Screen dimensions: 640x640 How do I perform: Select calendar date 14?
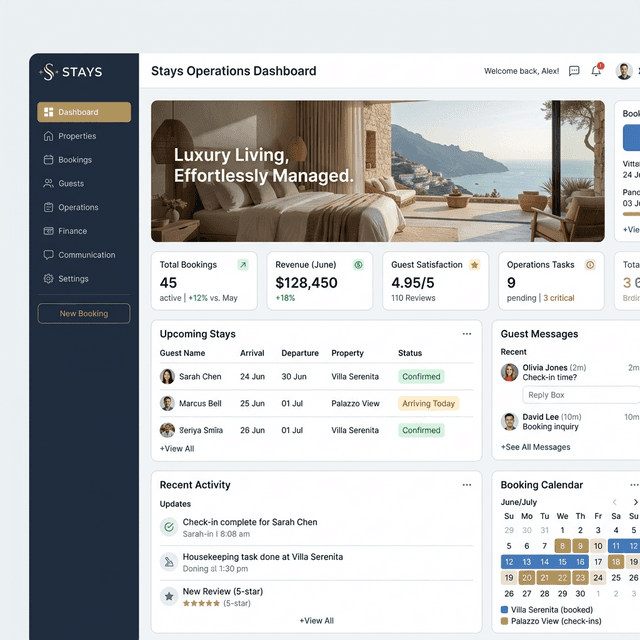tap(544, 562)
